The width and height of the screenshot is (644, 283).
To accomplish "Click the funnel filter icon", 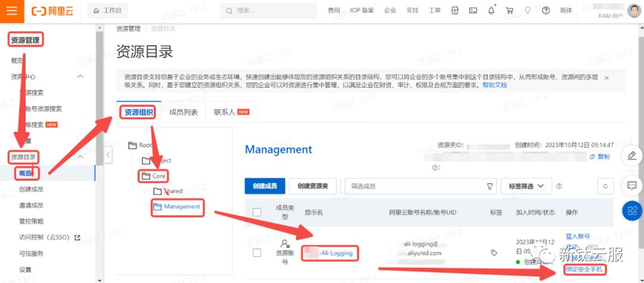I will (490, 186).
